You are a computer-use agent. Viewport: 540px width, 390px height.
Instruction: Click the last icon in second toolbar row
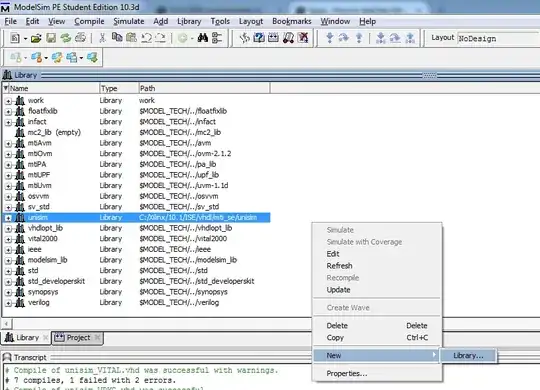click(92, 58)
